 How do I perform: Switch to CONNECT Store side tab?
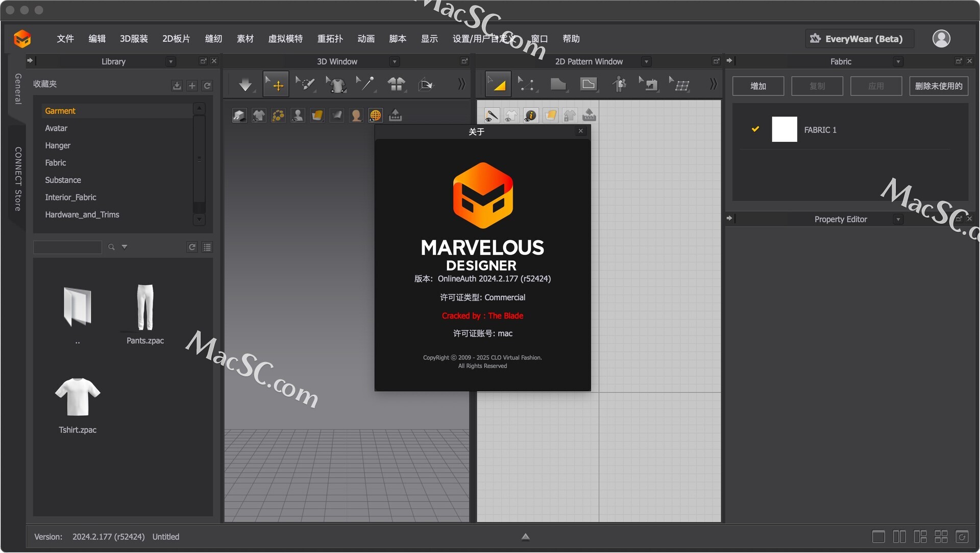(x=17, y=179)
